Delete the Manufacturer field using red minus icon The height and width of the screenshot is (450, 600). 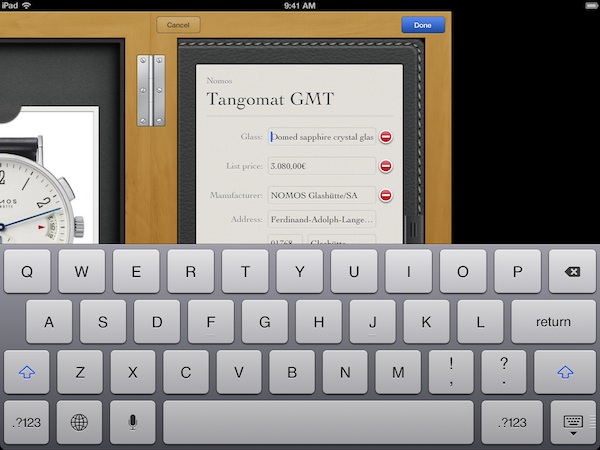pyautogui.click(x=385, y=196)
